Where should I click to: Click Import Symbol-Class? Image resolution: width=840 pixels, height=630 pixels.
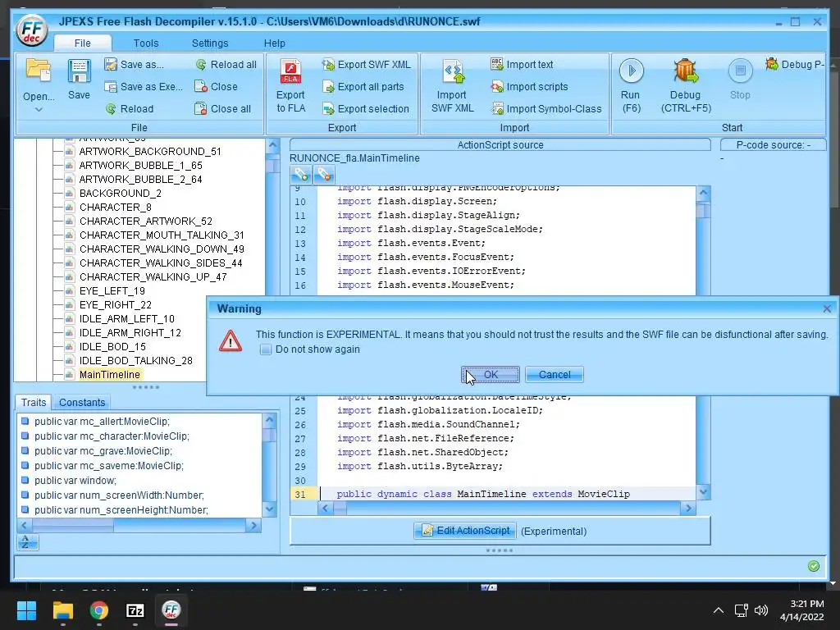click(x=546, y=109)
